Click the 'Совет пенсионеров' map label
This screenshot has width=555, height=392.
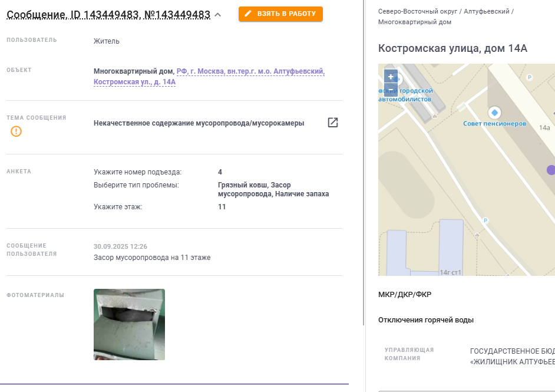click(x=494, y=124)
